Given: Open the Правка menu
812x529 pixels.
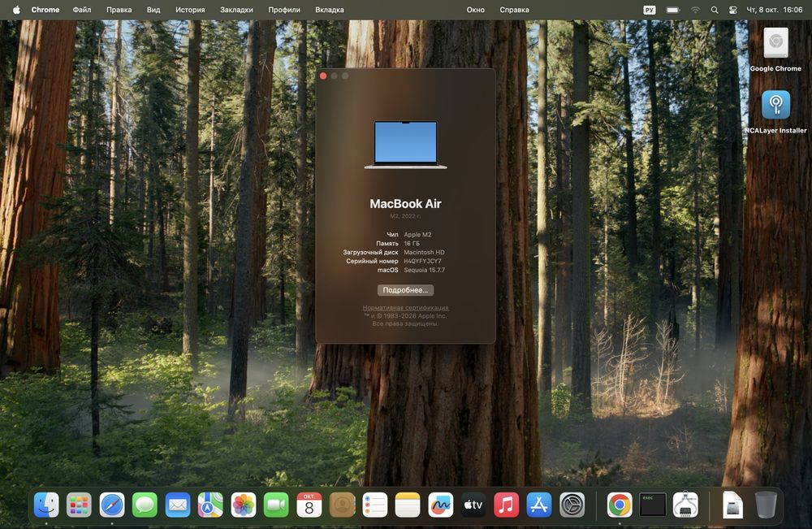Looking at the screenshot, I should click(x=119, y=10).
